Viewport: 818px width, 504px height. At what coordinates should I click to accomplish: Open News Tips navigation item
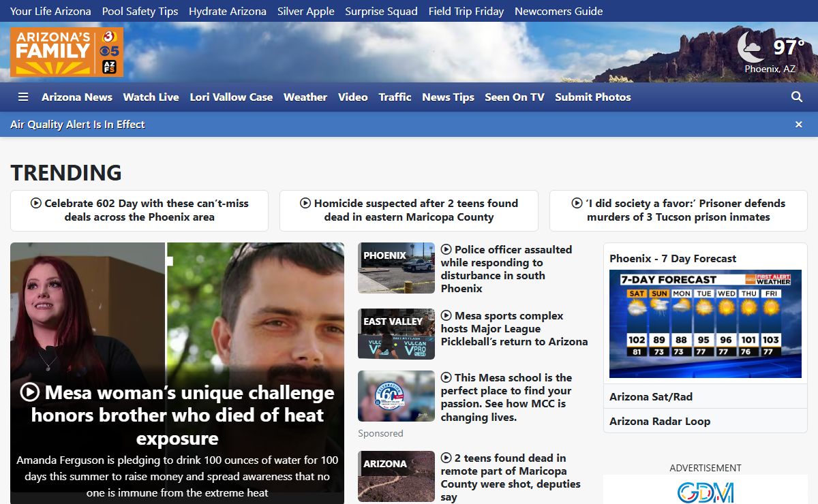coord(448,97)
